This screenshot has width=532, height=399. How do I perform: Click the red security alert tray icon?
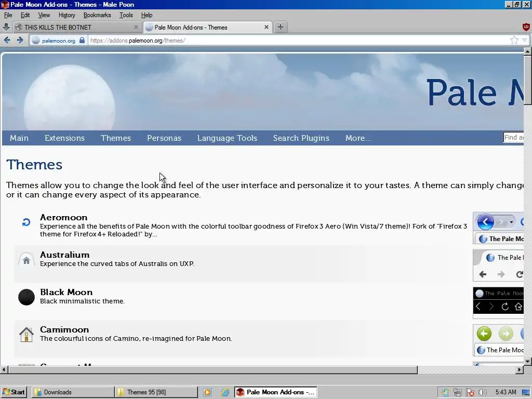click(x=470, y=392)
